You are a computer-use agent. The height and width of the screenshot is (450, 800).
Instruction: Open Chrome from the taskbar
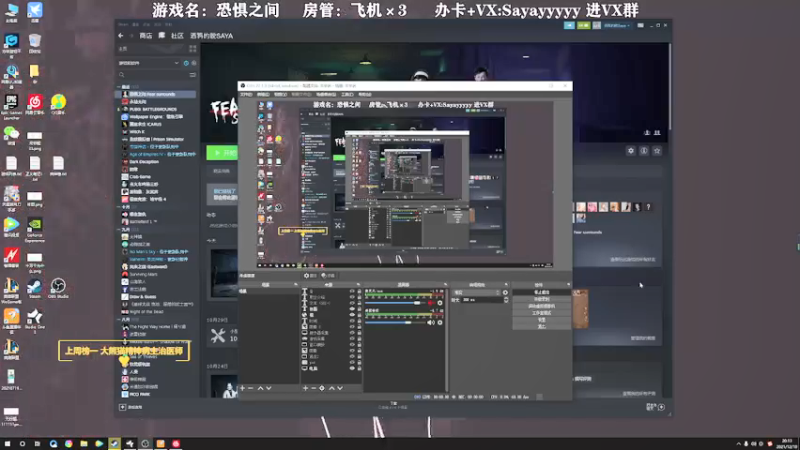(68, 444)
